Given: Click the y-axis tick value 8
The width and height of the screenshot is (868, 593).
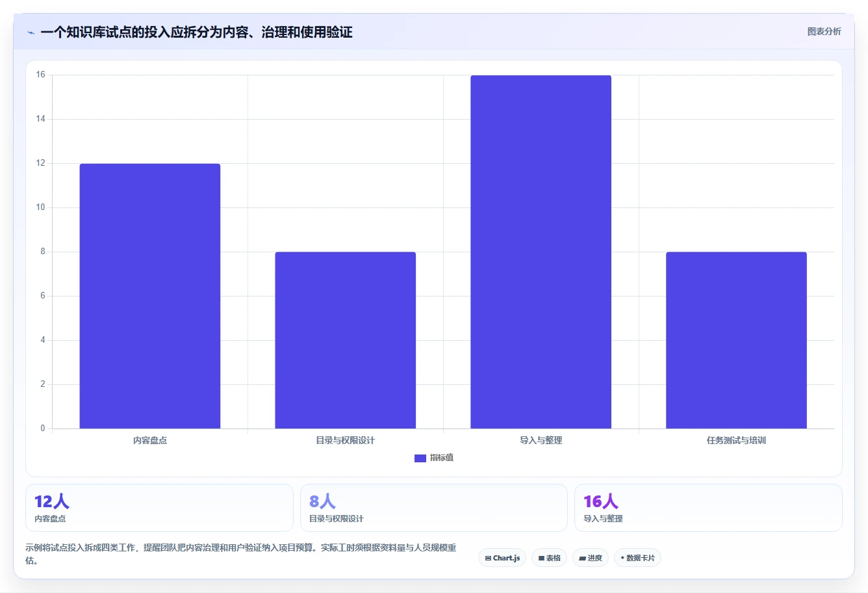Looking at the screenshot, I should point(43,252).
